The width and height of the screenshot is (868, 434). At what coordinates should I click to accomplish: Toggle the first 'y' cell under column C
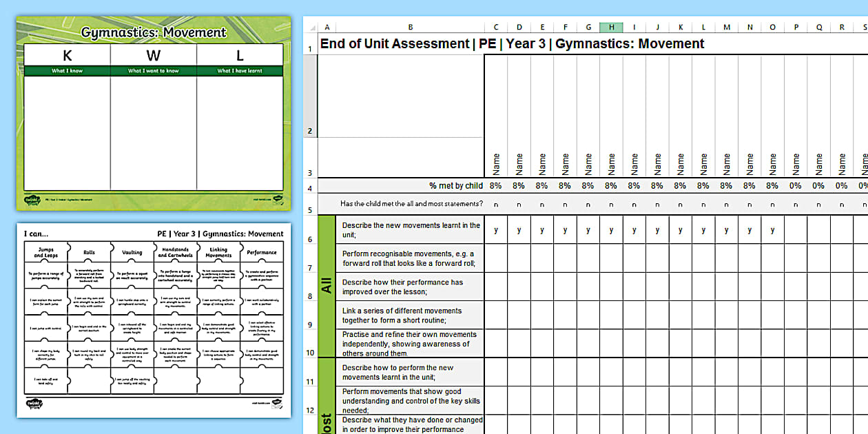coord(495,229)
